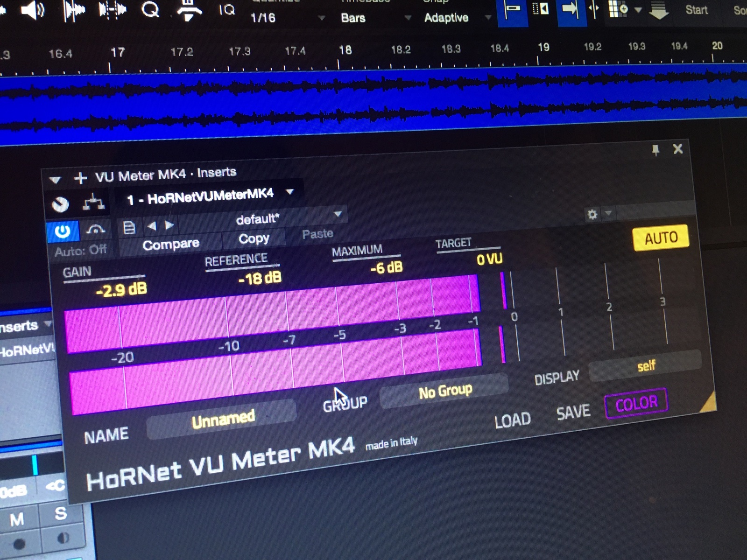The image size is (747, 560).
Task: Collapse plugin window header triangle
Action: click(x=55, y=180)
